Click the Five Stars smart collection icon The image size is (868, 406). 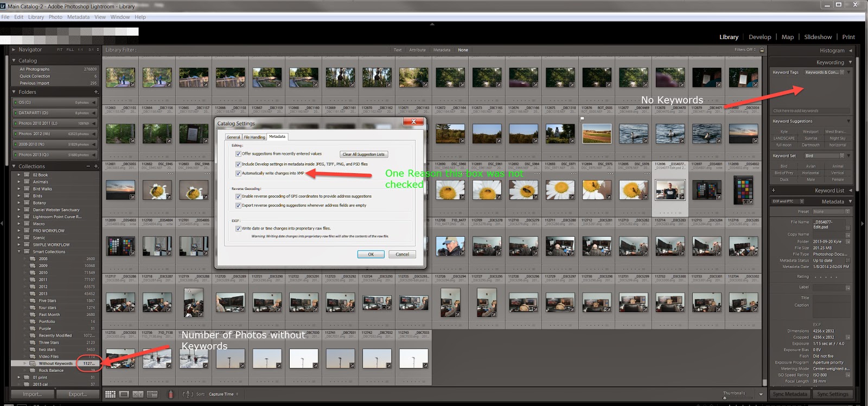pos(33,301)
